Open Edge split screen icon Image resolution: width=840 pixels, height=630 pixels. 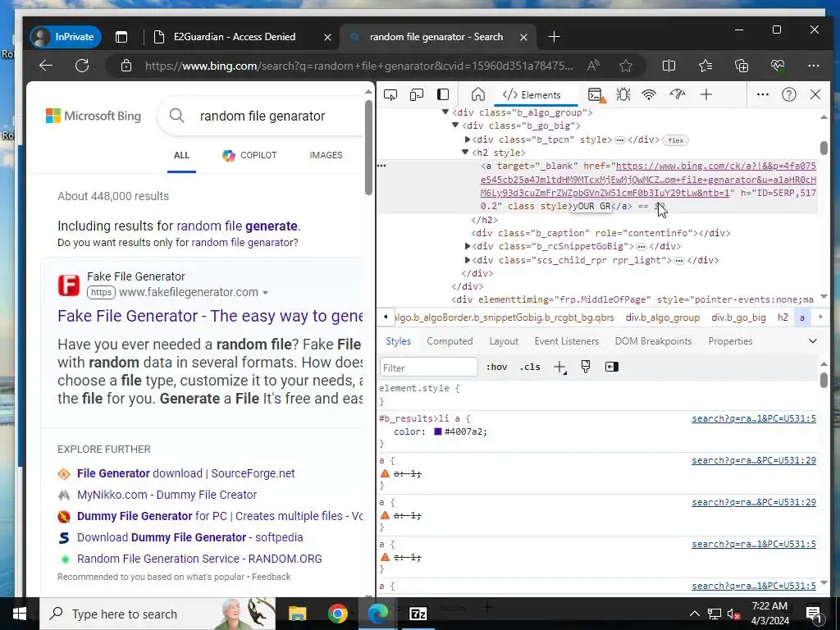[x=669, y=66]
